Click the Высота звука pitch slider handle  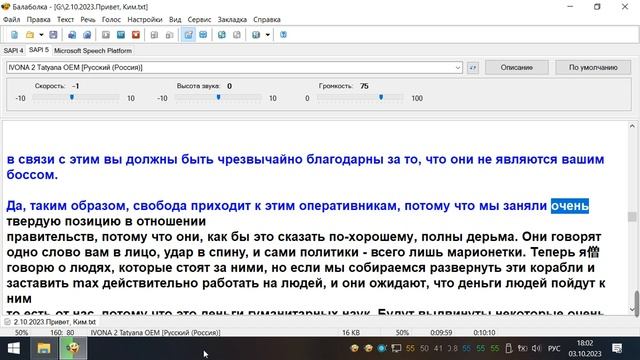click(218, 97)
